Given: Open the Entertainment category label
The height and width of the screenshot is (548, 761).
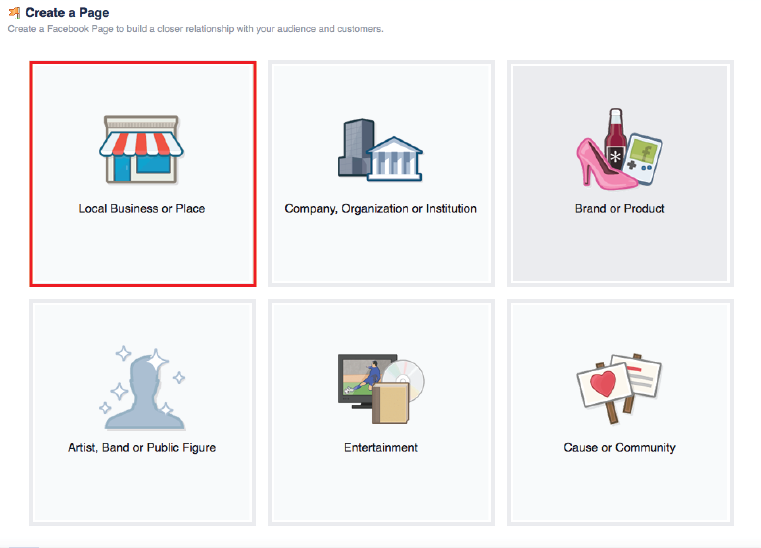Looking at the screenshot, I should [380, 447].
